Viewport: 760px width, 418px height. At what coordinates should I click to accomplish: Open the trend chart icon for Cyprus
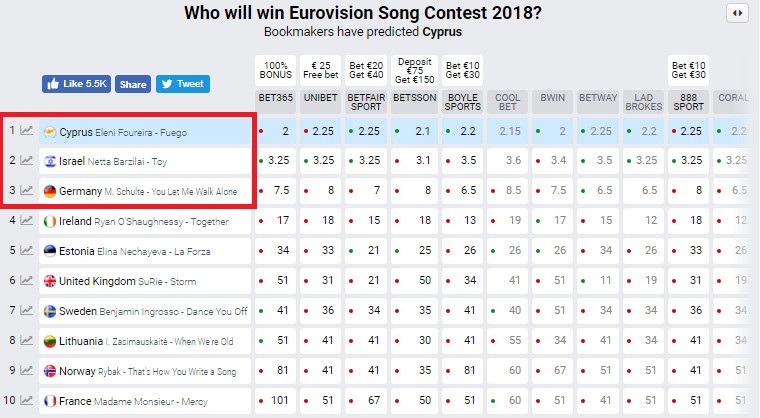(x=26, y=131)
